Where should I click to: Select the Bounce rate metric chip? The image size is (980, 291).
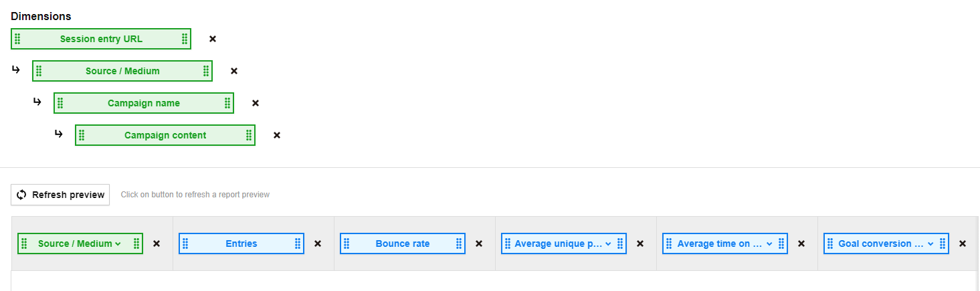[x=402, y=244]
